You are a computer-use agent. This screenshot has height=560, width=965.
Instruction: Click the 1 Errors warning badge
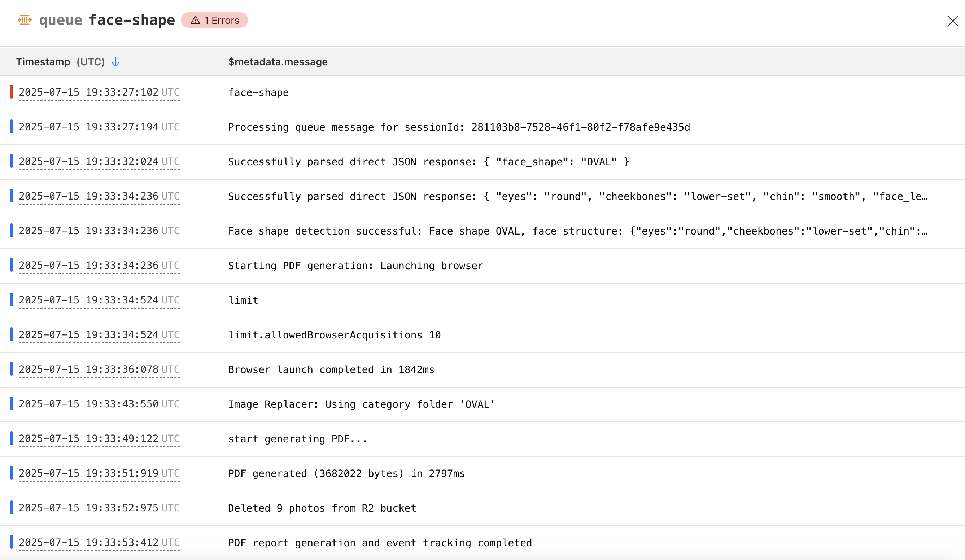click(x=214, y=20)
